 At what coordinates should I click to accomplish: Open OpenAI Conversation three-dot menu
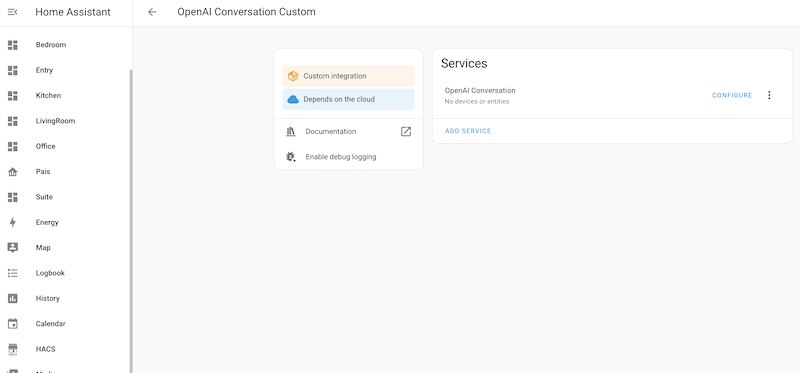pos(769,95)
